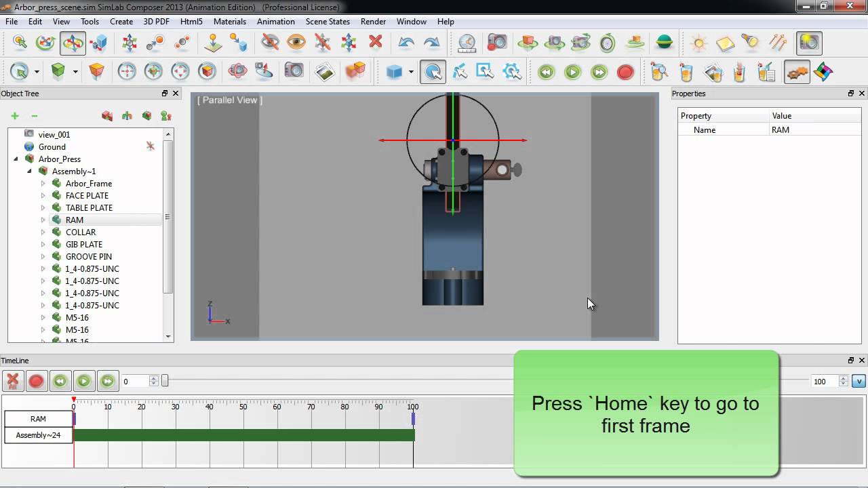Viewport: 868px width, 488px height.
Task: Select the Ground item in Object Tree
Action: tap(52, 146)
